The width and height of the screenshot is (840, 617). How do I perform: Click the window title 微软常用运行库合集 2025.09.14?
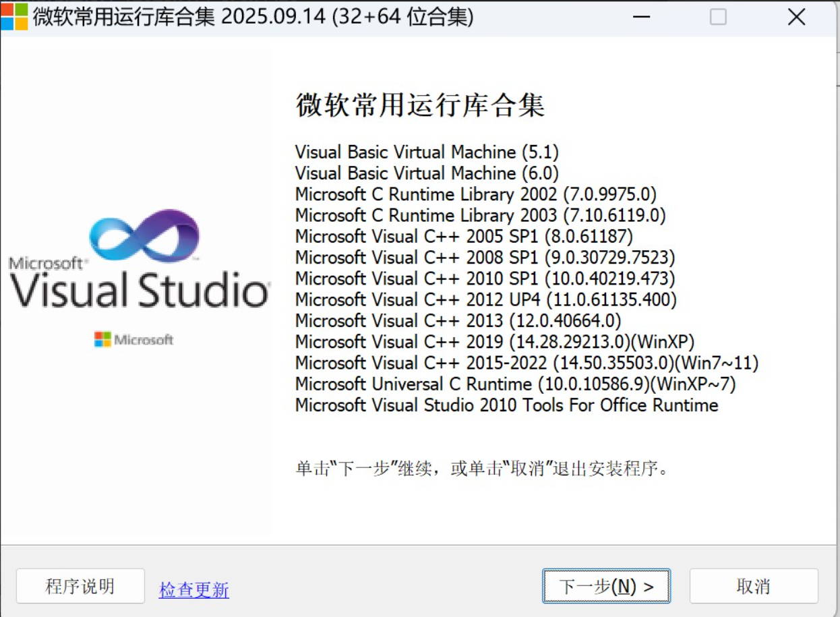pyautogui.click(x=253, y=17)
